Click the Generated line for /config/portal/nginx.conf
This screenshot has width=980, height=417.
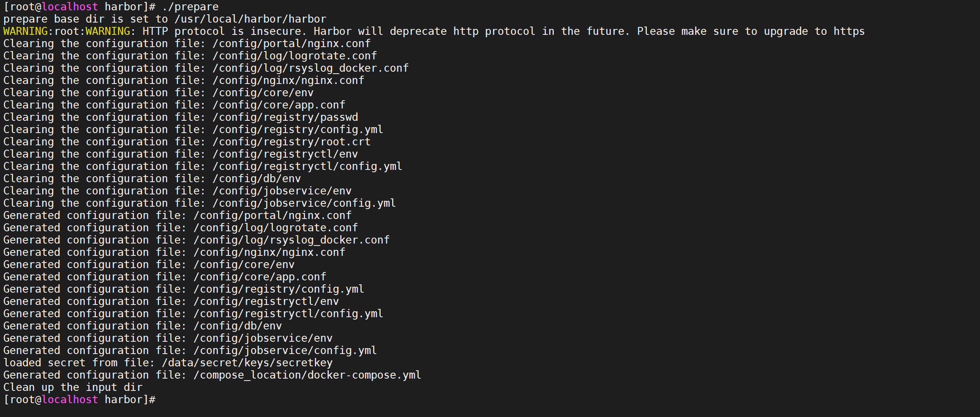point(177,215)
